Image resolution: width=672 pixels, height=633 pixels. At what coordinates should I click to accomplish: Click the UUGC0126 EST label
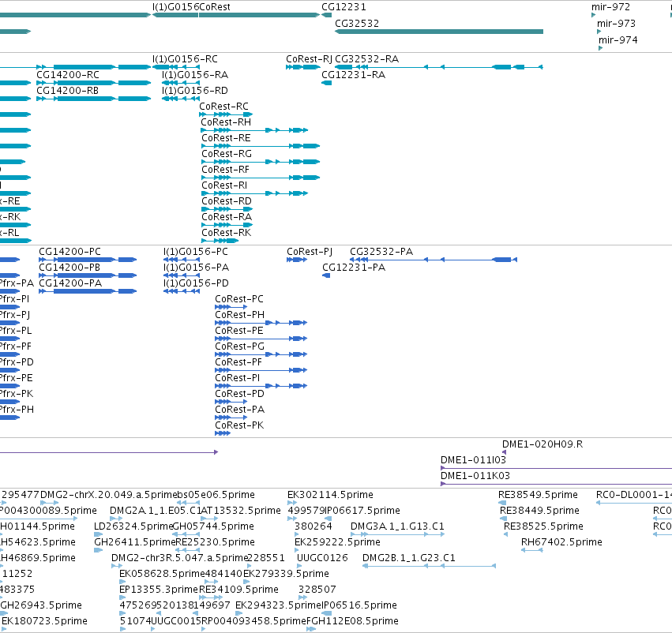(322, 558)
